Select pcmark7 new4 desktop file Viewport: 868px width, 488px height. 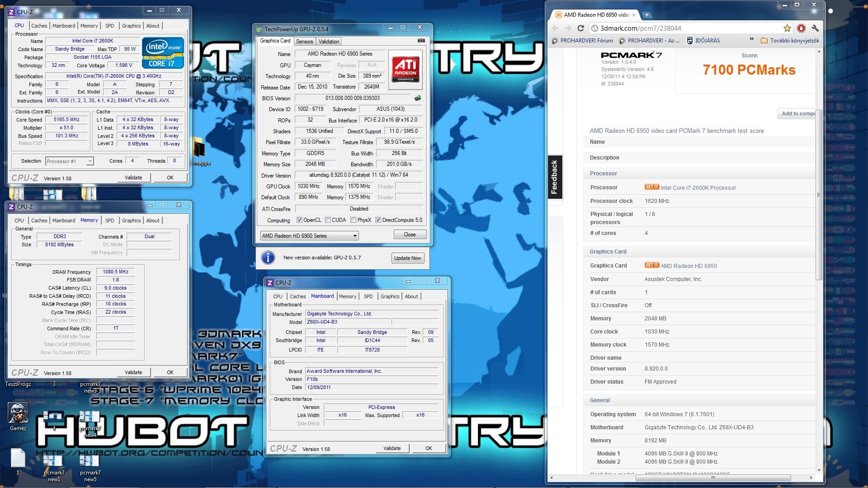[90, 424]
